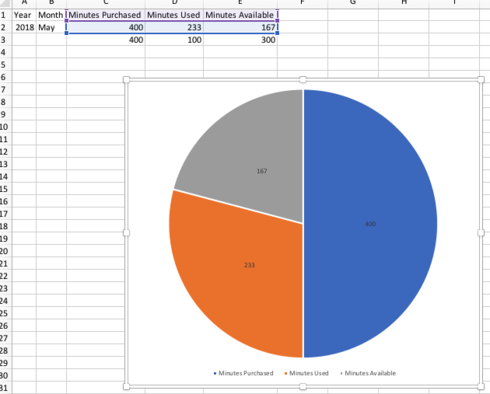Select the blue 400 pie slice
490x394 pixels.
(370, 223)
